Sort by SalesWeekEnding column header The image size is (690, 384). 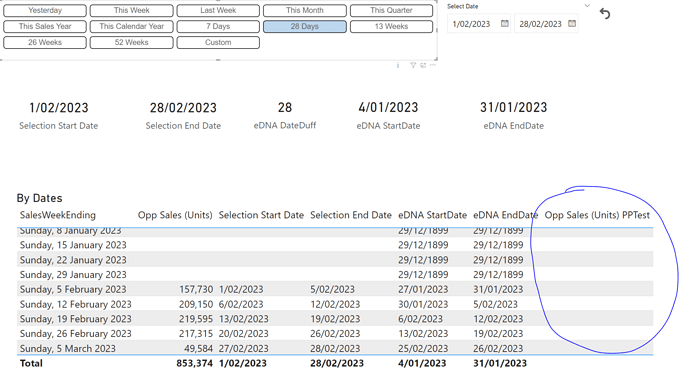coord(58,215)
